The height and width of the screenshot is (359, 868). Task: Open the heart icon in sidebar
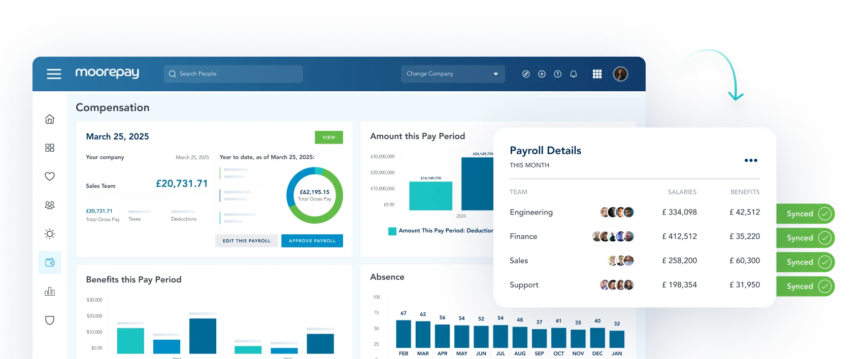pos(50,176)
